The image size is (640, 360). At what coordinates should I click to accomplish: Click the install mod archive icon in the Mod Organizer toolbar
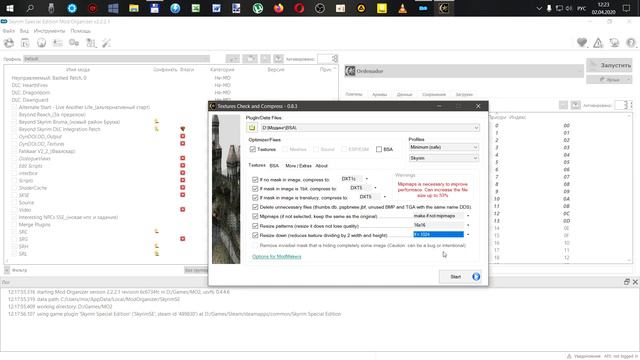[25, 43]
